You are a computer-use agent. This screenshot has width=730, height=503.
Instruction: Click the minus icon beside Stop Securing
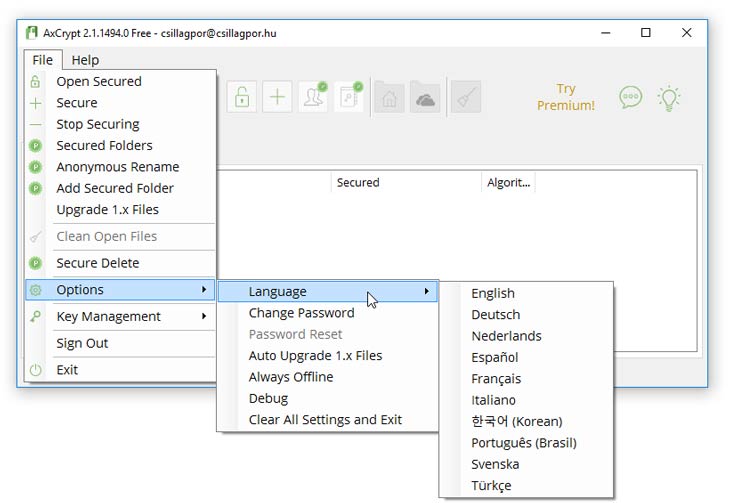coord(35,124)
